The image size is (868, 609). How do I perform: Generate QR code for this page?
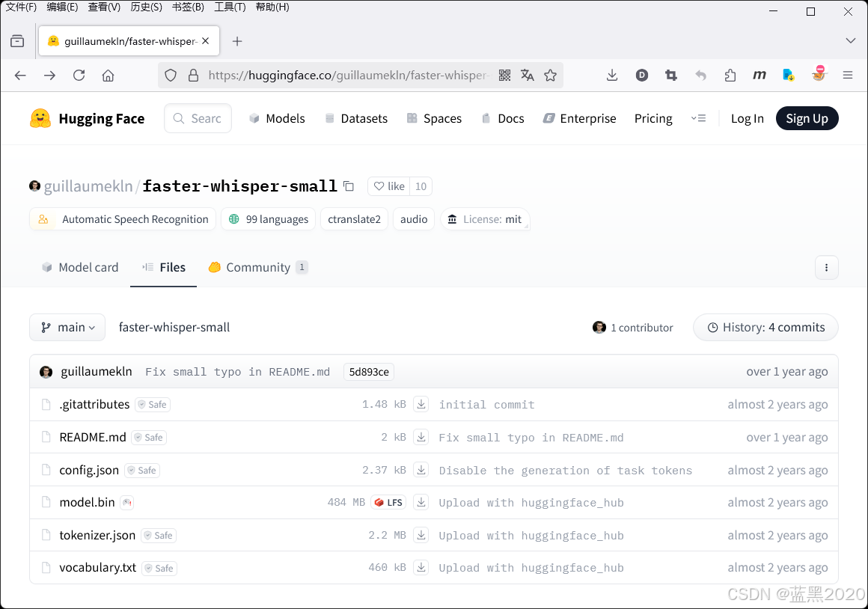click(x=504, y=76)
